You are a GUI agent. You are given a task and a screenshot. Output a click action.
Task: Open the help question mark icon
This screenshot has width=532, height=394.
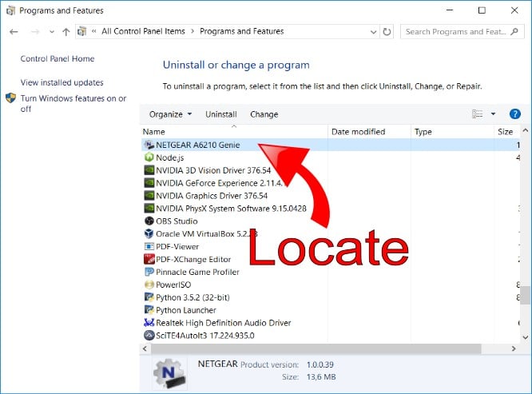pyautogui.click(x=514, y=114)
